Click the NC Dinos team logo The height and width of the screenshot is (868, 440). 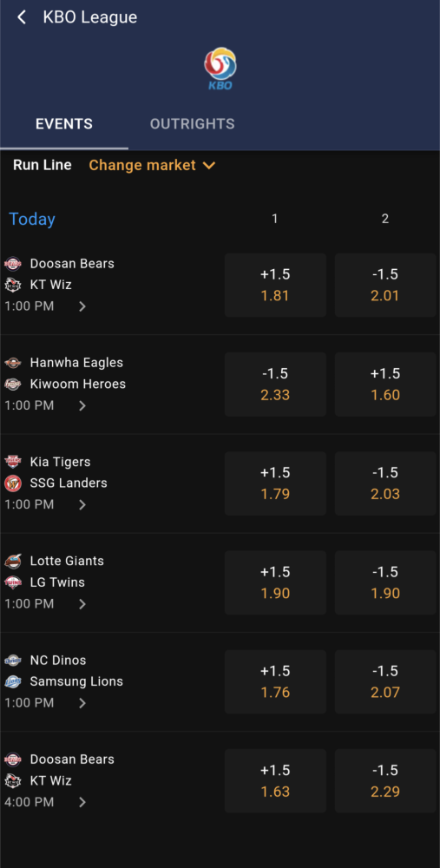click(x=13, y=660)
